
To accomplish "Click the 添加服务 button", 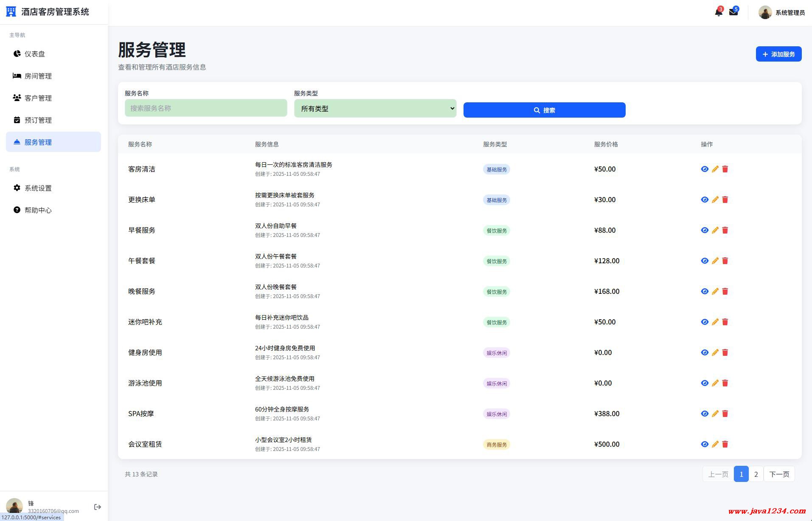I will [778, 54].
